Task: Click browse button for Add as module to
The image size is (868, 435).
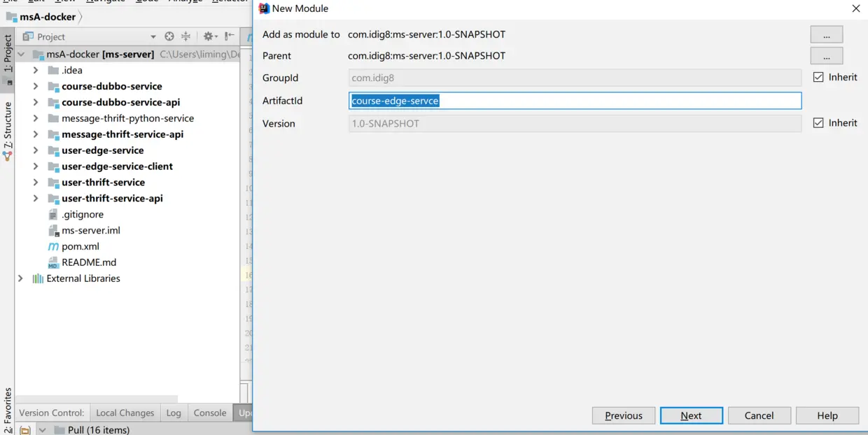Action: coord(827,34)
